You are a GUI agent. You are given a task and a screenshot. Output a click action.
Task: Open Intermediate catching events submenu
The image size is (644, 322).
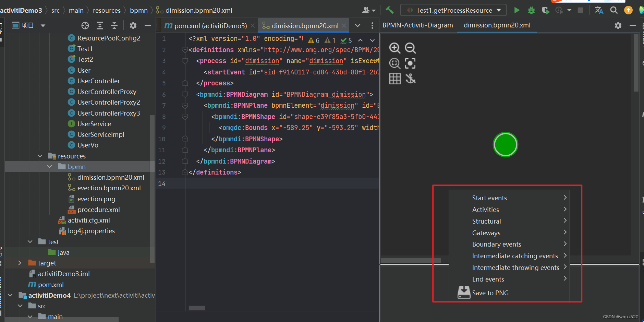pyautogui.click(x=509, y=256)
